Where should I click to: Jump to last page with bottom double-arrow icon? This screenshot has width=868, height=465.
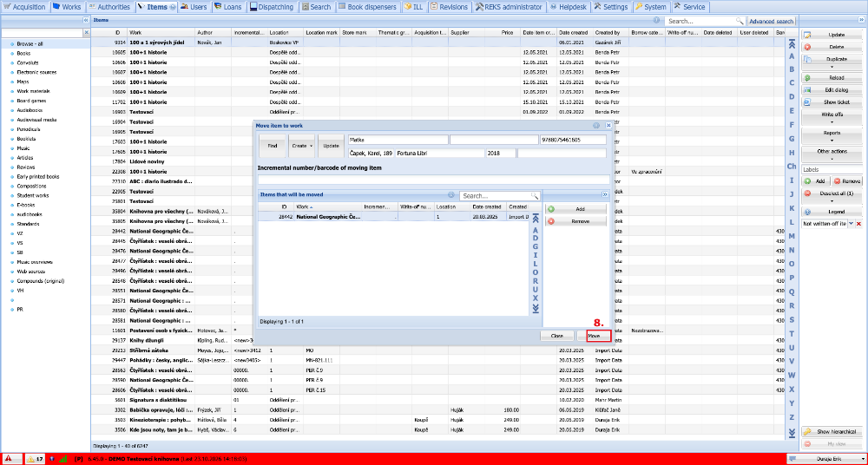click(x=792, y=432)
